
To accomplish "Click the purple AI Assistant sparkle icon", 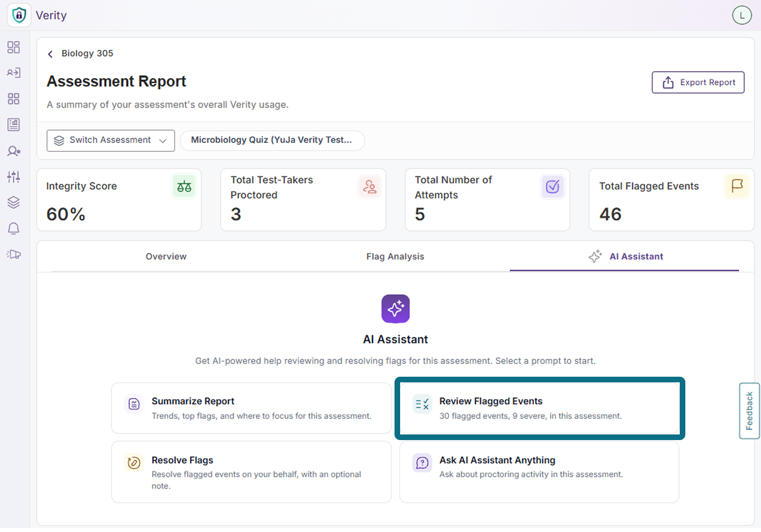I will pyautogui.click(x=396, y=309).
